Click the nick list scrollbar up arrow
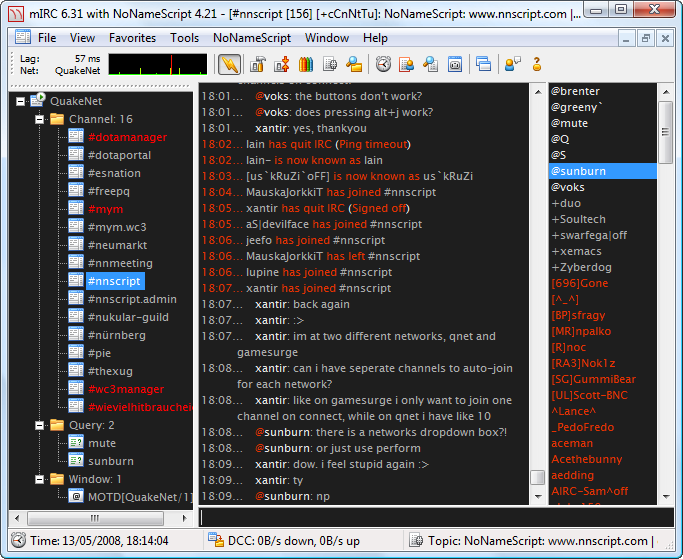The width and height of the screenshot is (683, 559). click(x=666, y=92)
